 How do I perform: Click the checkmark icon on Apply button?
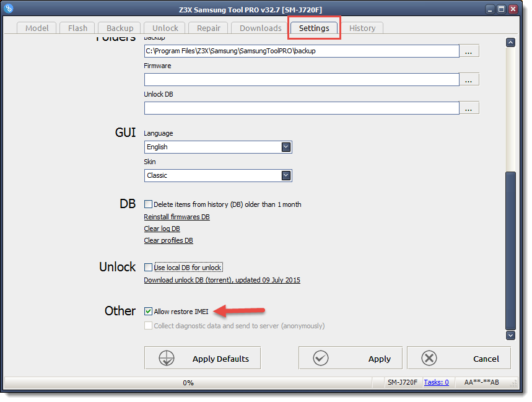321,358
